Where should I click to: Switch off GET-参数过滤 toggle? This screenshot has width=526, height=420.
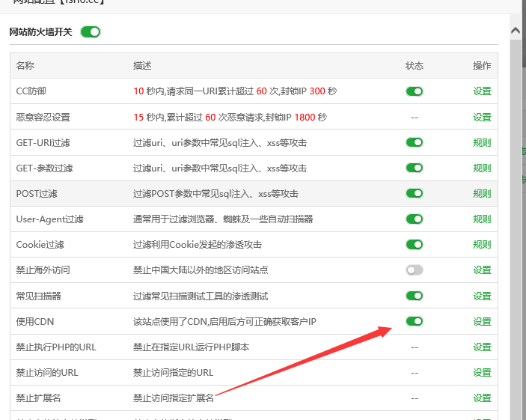tap(414, 168)
